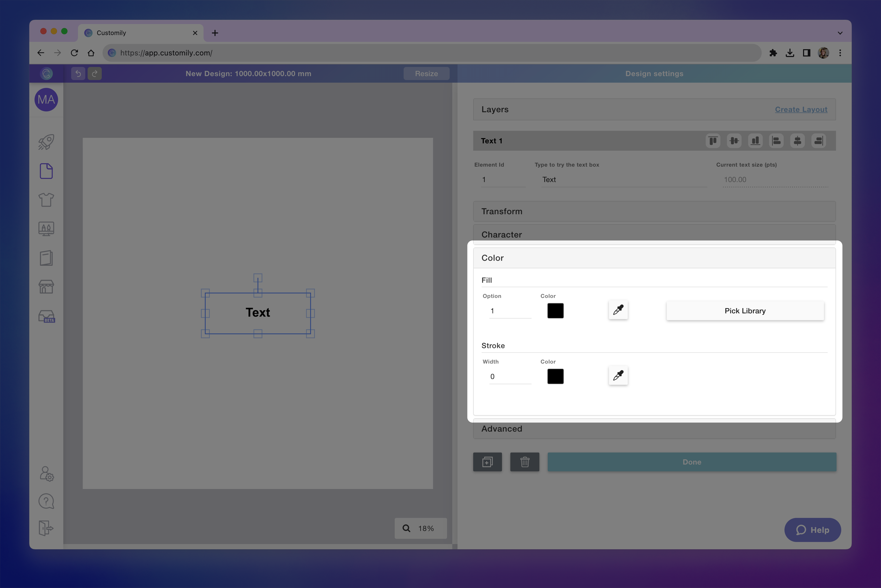The height and width of the screenshot is (588, 881).
Task: Align Text 1 to the top
Action: 713,141
